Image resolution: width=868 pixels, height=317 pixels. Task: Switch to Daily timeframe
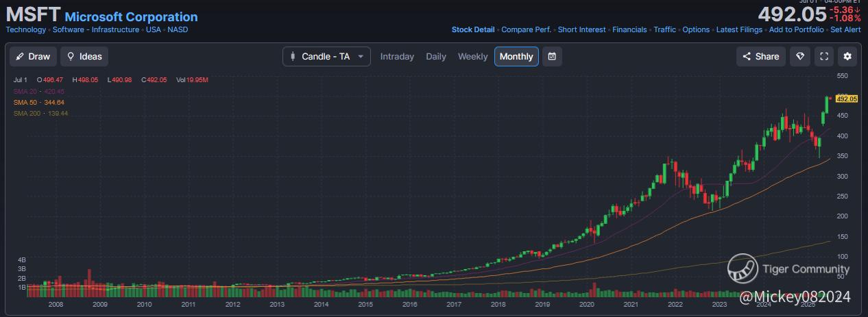[x=436, y=57]
